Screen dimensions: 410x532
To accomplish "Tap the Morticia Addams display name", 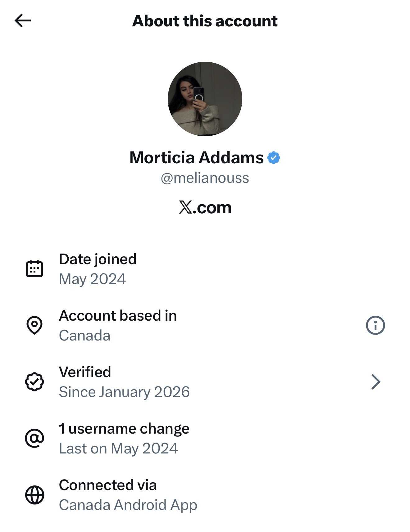I will (196, 158).
